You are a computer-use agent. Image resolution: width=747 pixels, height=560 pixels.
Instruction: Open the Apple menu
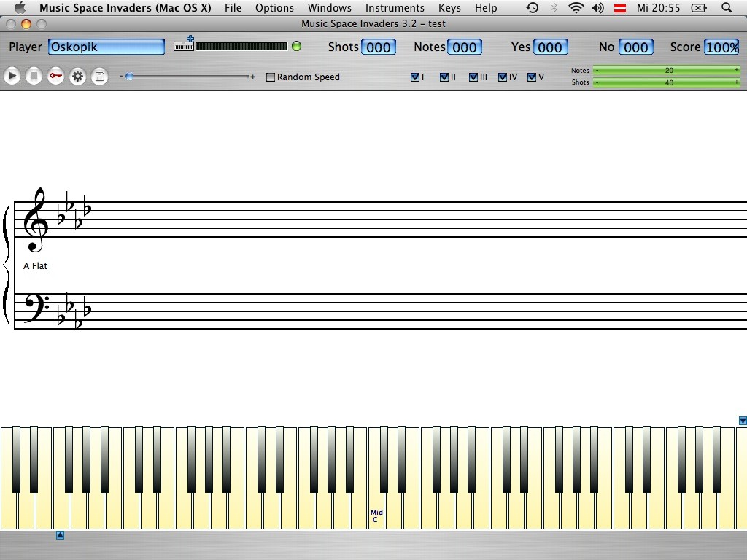(20, 7)
